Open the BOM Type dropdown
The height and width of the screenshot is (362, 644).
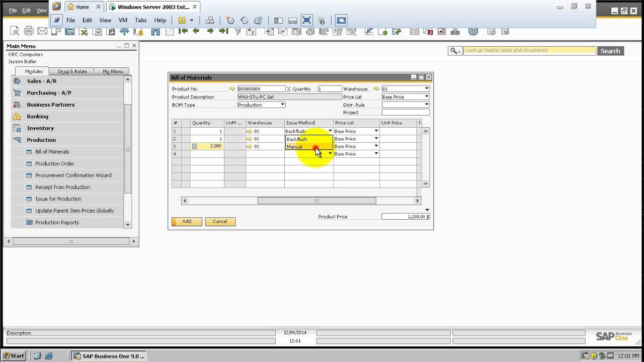point(282,105)
